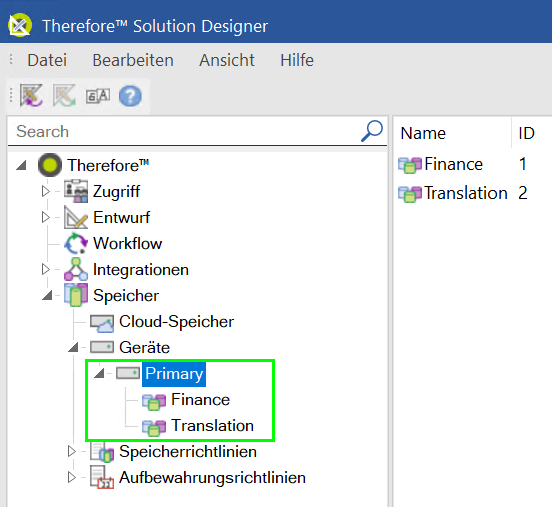Collapse the Therefore root node
This screenshot has width=552, height=507.
[21, 165]
